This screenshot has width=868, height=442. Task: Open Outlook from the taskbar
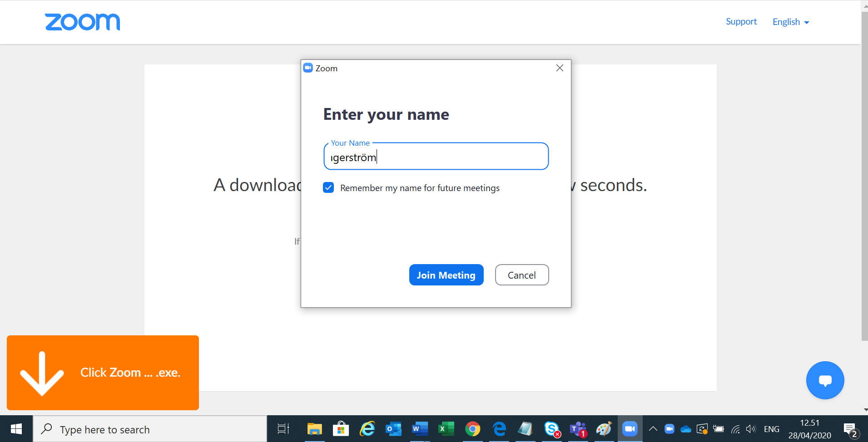(393, 429)
